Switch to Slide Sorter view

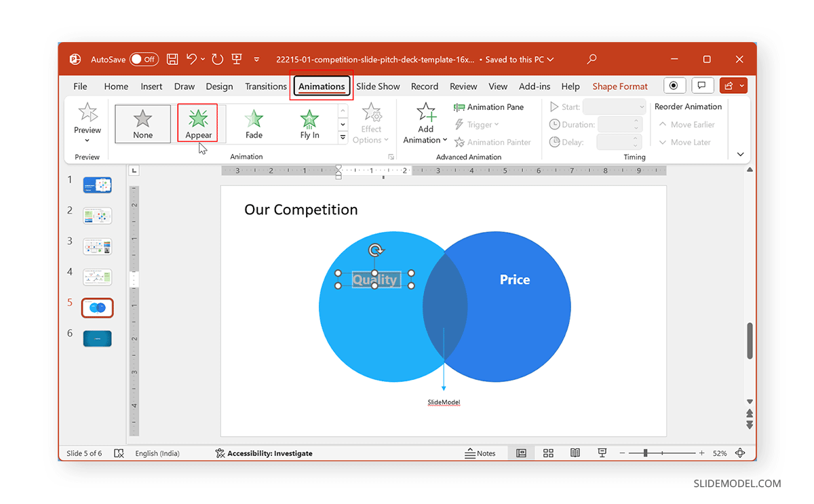[548, 453]
